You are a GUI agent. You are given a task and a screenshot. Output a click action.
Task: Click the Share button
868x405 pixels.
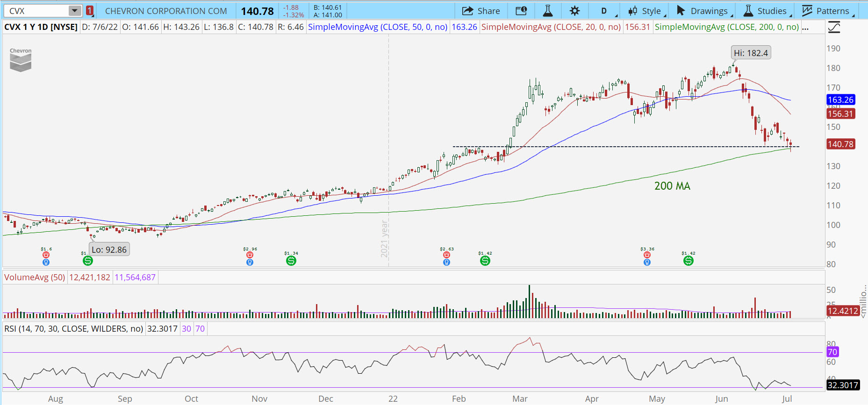click(481, 11)
